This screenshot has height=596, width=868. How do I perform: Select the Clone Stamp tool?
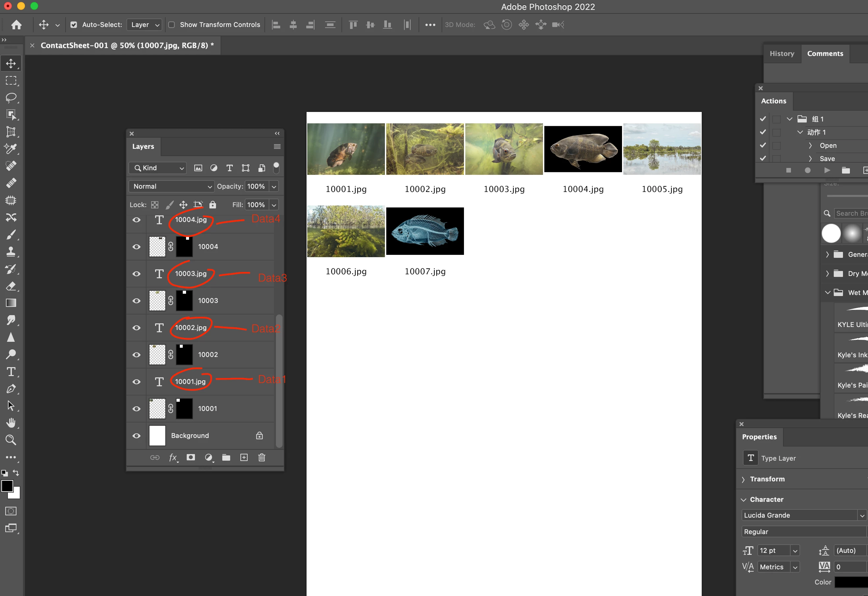click(x=11, y=252)
